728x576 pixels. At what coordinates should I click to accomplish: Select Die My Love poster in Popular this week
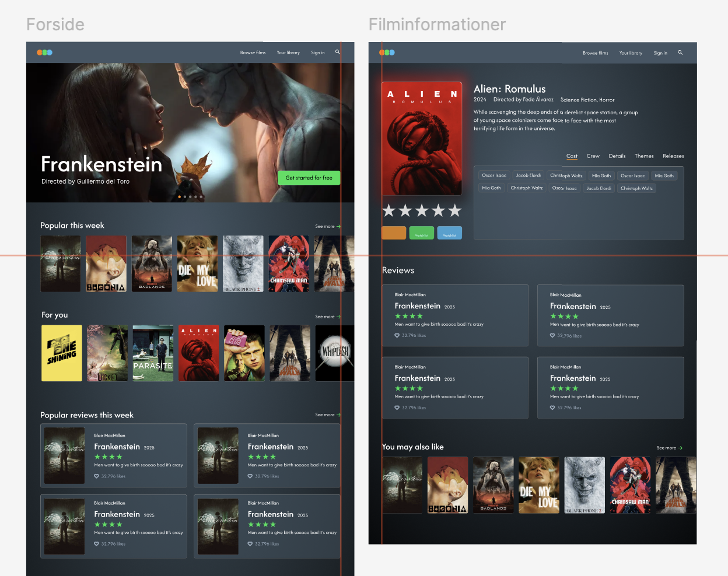pyautogui.click(x=197, y=264)
